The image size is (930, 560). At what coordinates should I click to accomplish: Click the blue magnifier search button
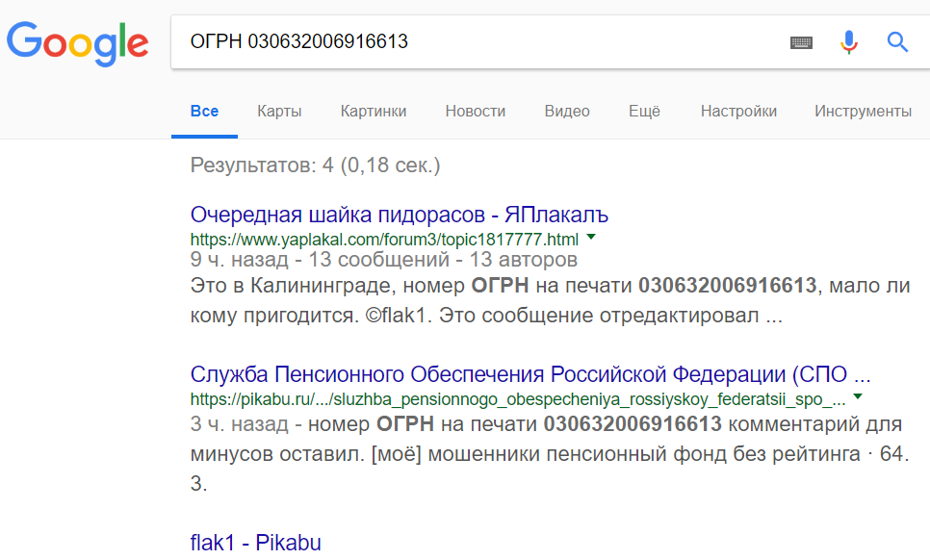pyautogui.click(x=897, y=42)
